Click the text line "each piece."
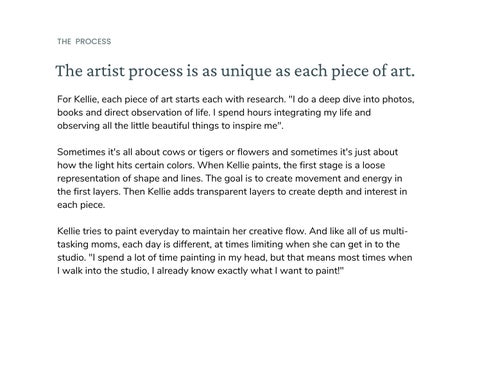 coord(81,205)
